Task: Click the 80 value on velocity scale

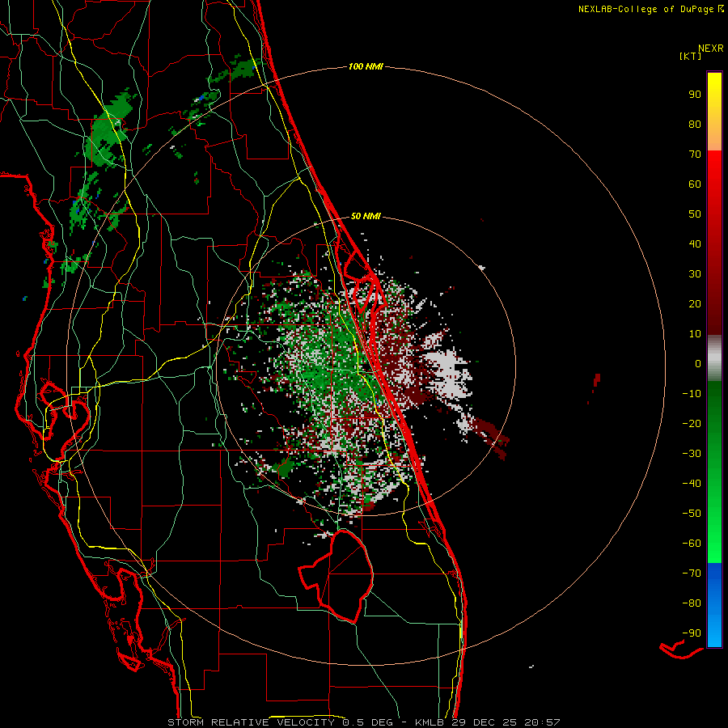Action: (695, 125)
